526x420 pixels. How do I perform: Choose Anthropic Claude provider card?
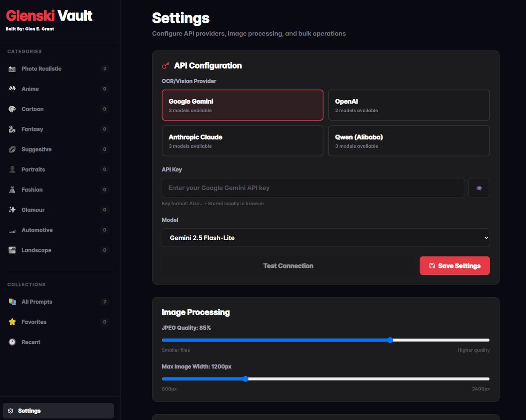pyautogui.click(x=243, y=141)
